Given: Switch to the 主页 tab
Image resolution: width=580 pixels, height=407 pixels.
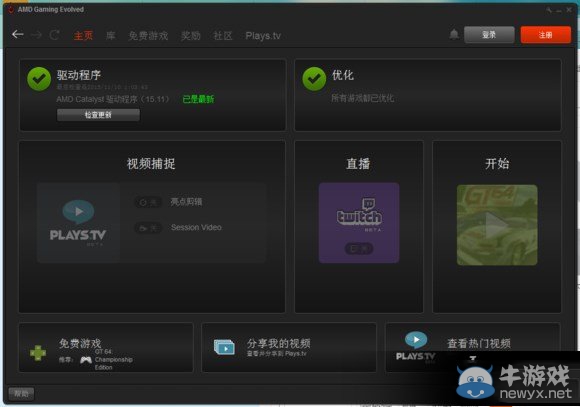Looking at the screenshot, I should click(83, 36).
